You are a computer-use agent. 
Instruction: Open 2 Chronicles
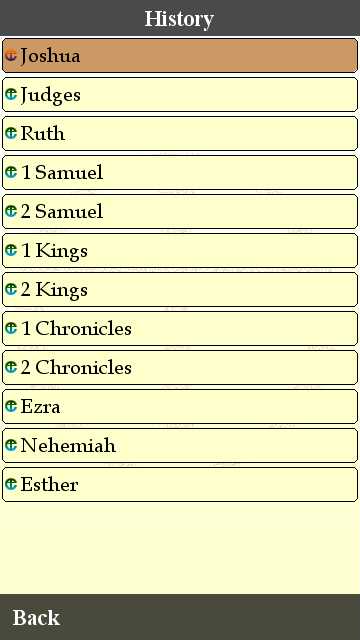tap(180, 367)
